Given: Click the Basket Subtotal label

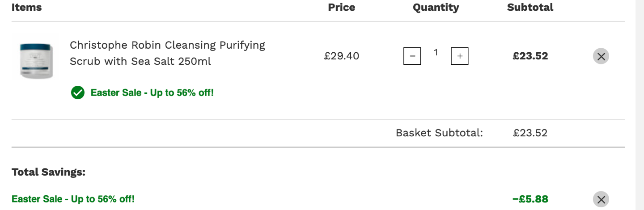Looking at the screenshot, I should tap(439, 133).
